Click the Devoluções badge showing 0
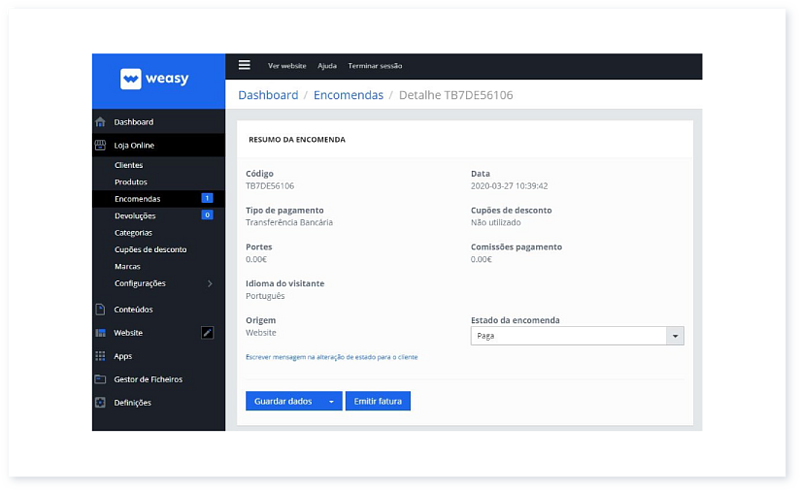The width and height of the screenshot is (800, 491). tap(207, 215)
